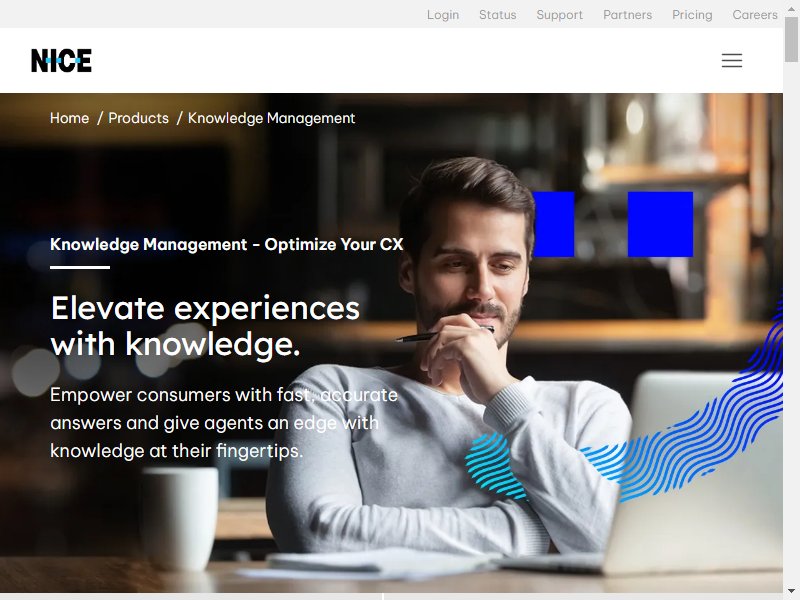Visit the Partners page

click(x=628, y=15)
